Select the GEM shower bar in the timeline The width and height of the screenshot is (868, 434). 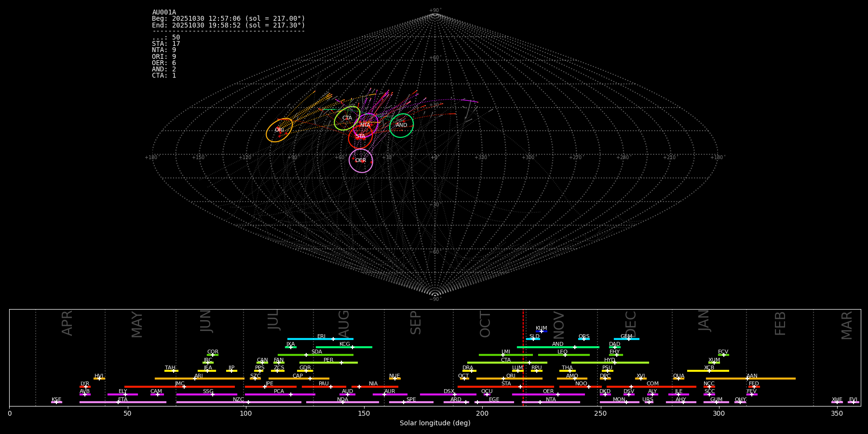[x=626, y=339]
